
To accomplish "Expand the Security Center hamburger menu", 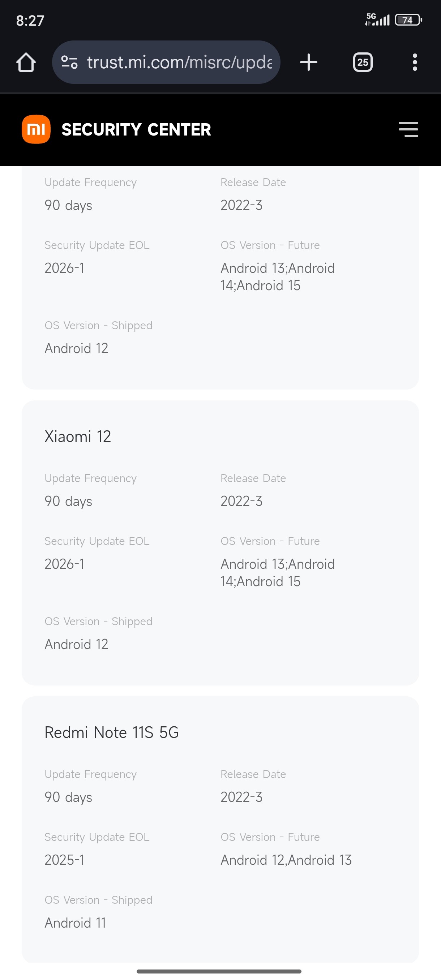I will [x=408, y=129].
